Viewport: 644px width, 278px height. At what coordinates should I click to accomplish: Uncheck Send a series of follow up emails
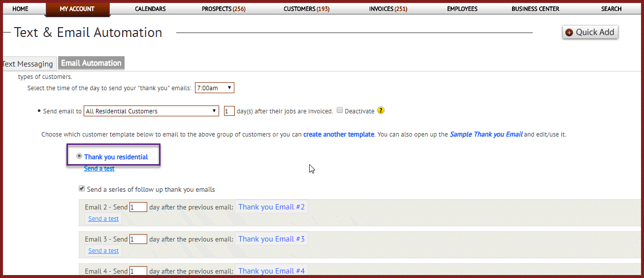[82, 188]
